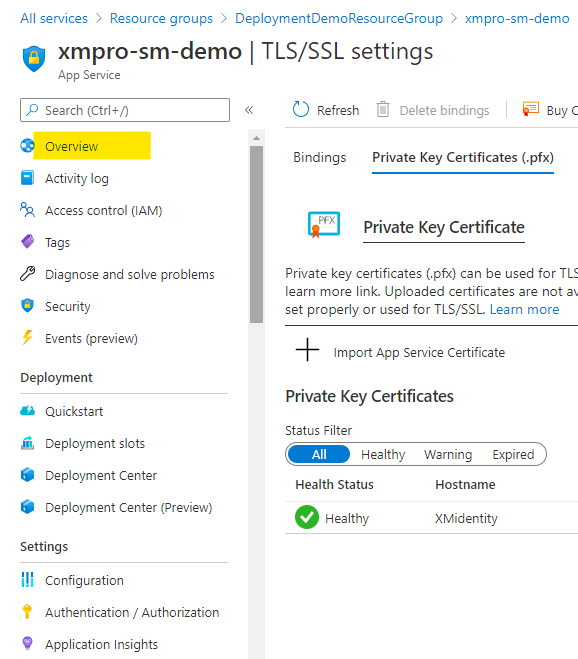Click the Application Insights bulb icon

pyautogui.click(x=27, y=643)
